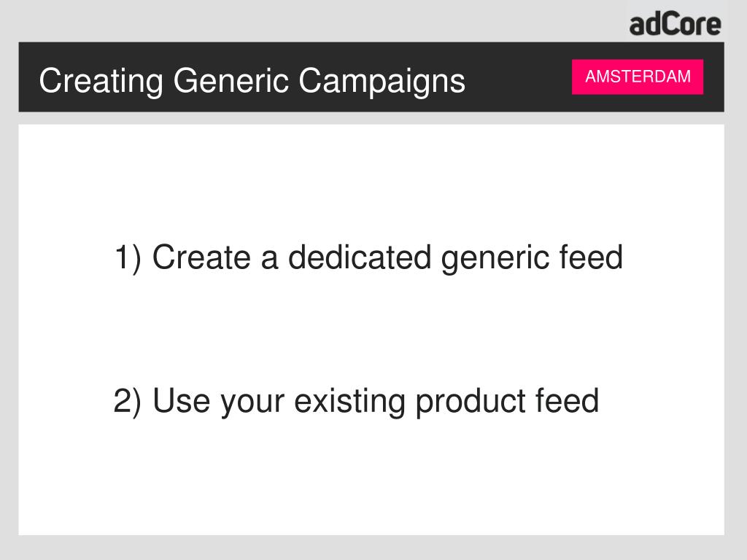The width and height of the screenshot is (747, 560).
Task: Select the word existing in step two
Action: point(349,402)
